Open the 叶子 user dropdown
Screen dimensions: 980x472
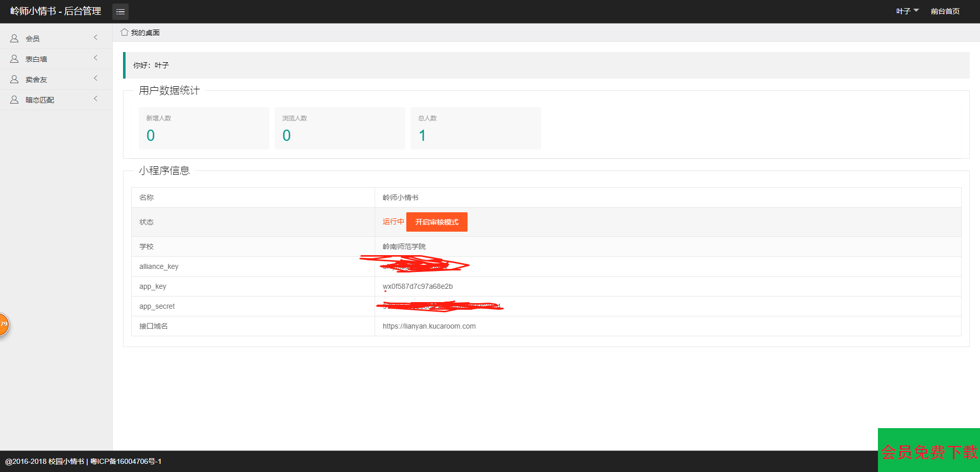[907, 11]
